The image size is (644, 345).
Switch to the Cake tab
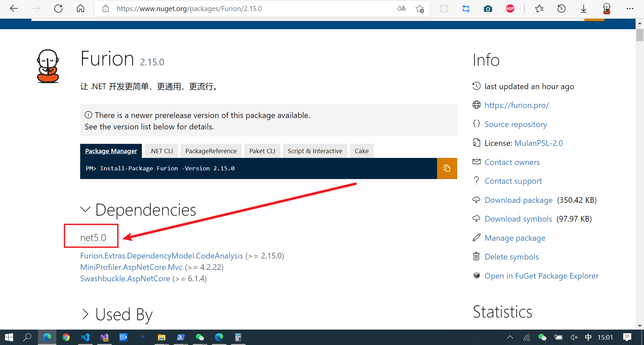point(362,151)
